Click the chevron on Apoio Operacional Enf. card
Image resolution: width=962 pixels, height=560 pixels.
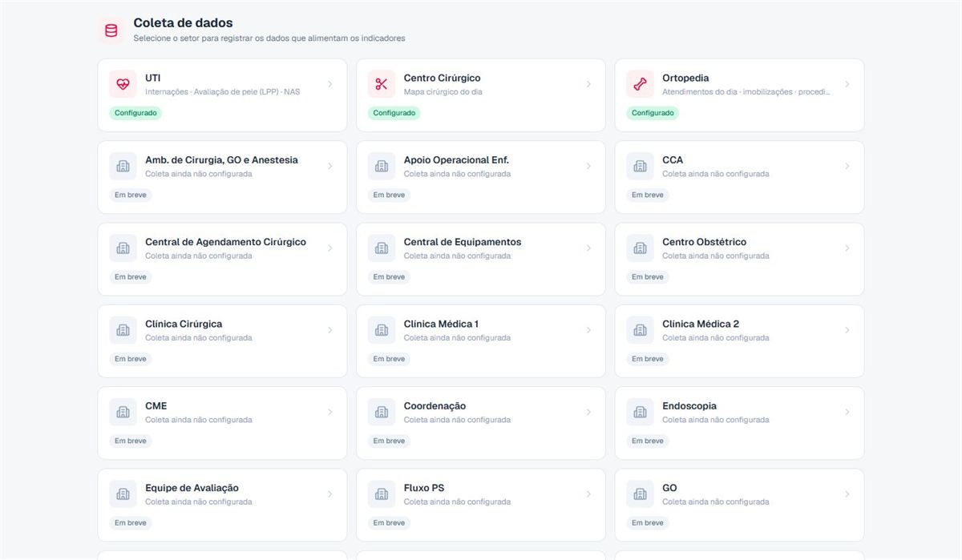pyautogui.click(x=588, y=166)
